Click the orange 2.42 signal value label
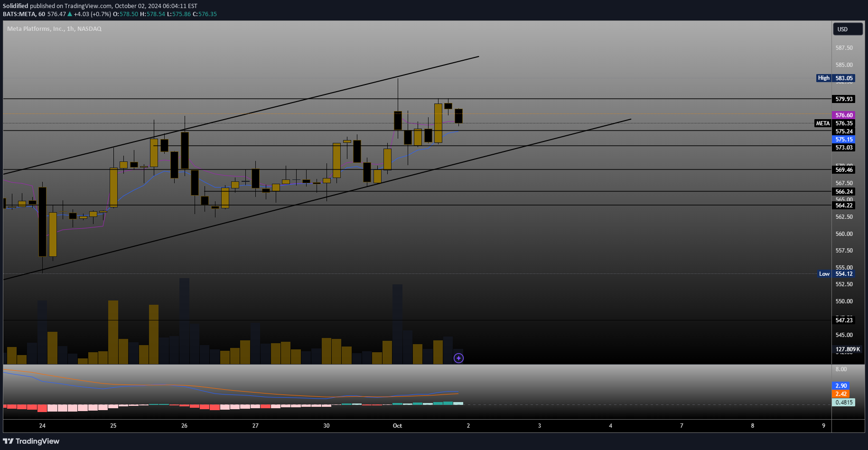Viewport: 868px width, 450px height. pos(841,394)
